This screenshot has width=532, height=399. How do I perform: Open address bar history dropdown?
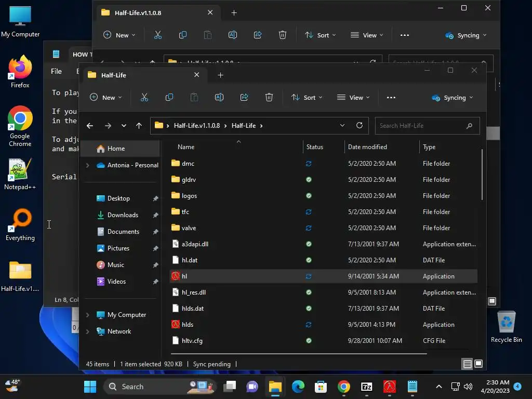(342, 126)
